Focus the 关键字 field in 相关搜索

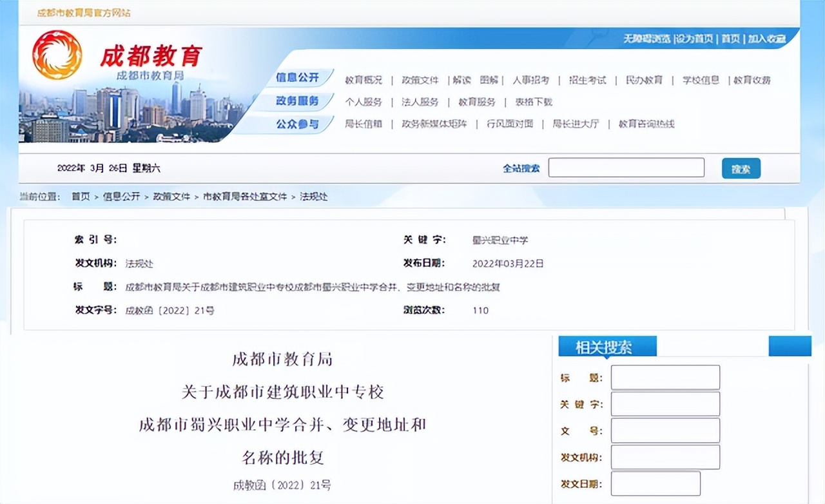665,404
